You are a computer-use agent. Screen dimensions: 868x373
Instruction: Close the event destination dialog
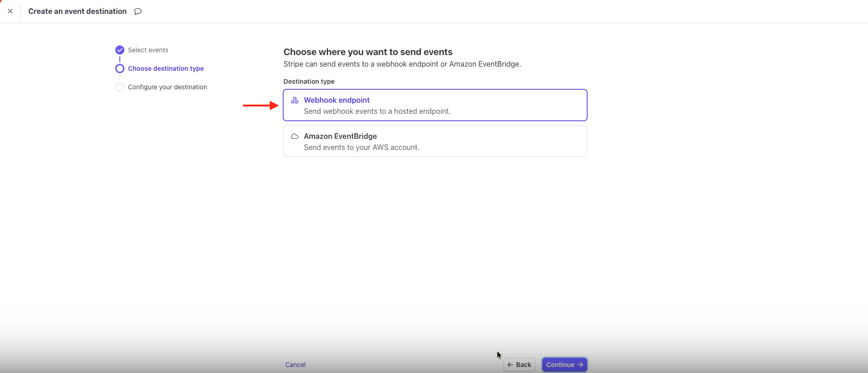(10, 11)
